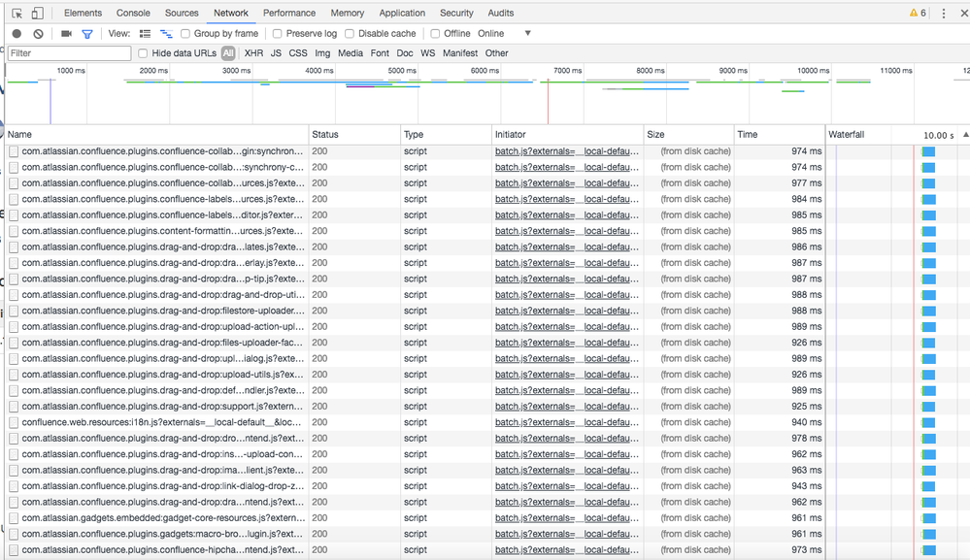Open the Performance tab
The width and height of the screenshot is (970, 560).
[x=288, y=13]
